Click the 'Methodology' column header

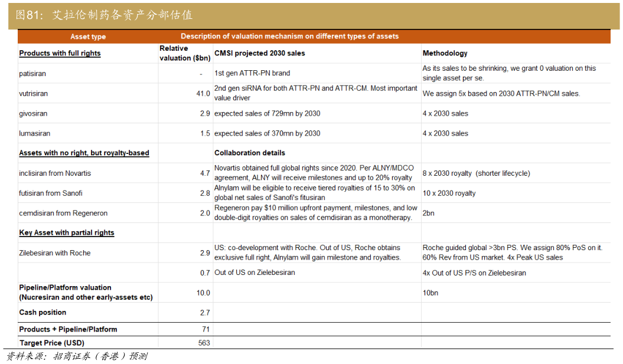pos(445,53)
